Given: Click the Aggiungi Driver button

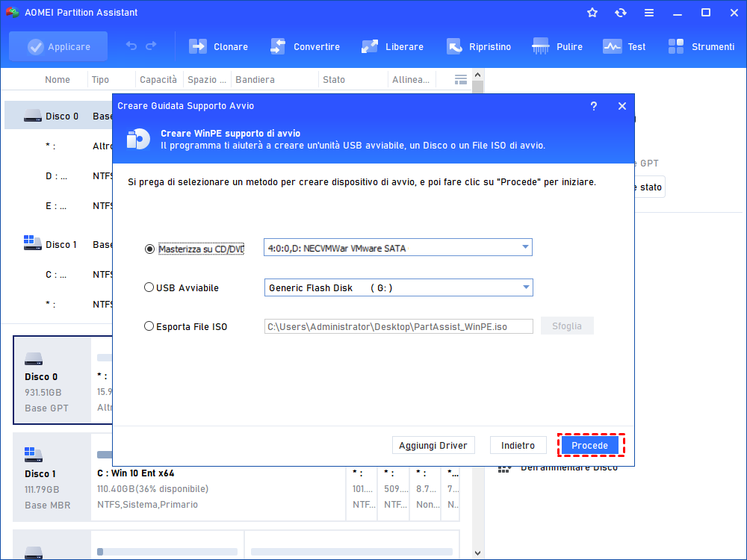Looking at the screenshot, I should pyautogui.click(x=433, y=445).
